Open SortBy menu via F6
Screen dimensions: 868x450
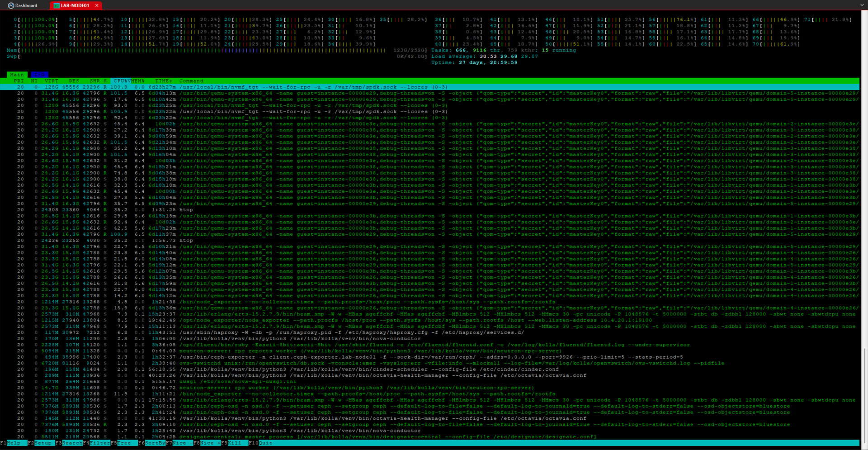click(151, 443)
